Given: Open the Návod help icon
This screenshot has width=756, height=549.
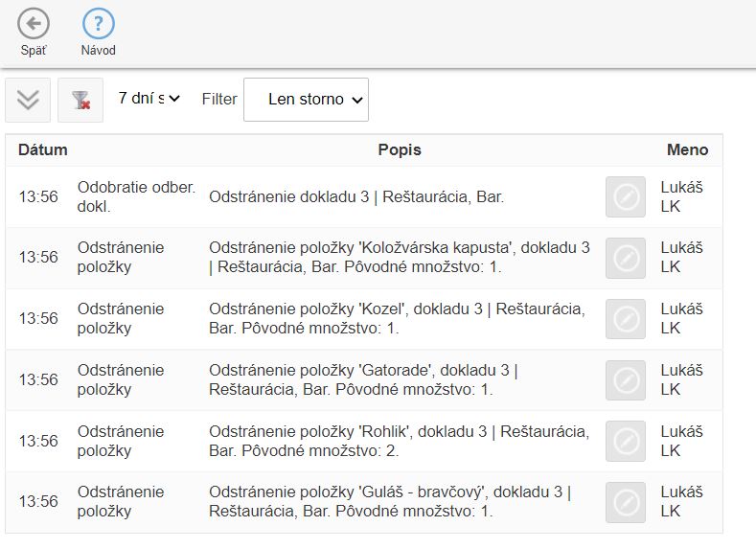Looking at the screenshot, I should 98,24.
